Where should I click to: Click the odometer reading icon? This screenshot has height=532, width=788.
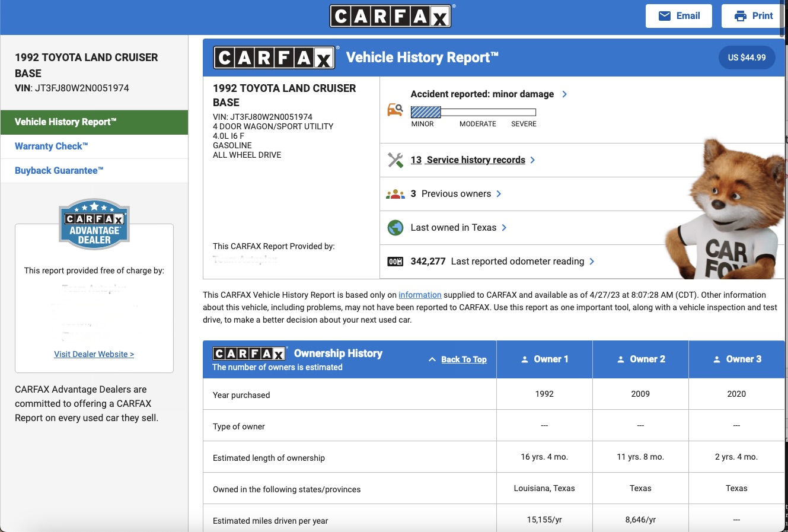[x=395, y=262]
